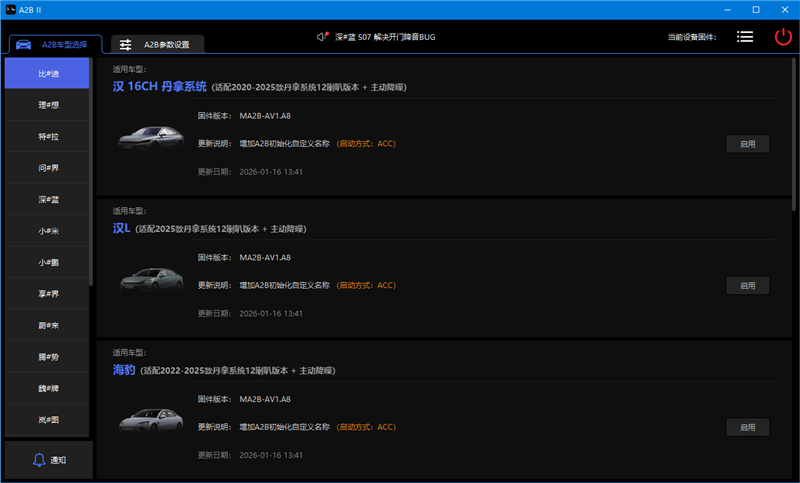Switch to A2B车型选择 tab
This screenshot has width=800, height=483.
click(54, 45)
